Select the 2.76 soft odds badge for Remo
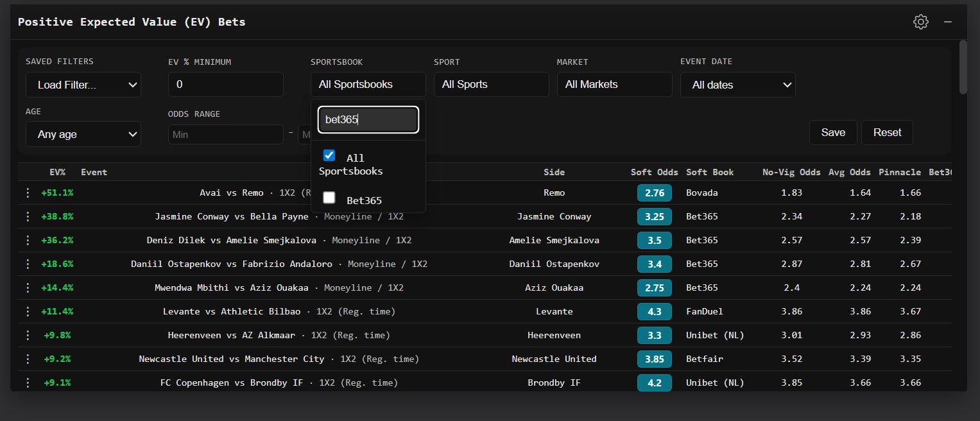980x421 pixels. [x=654, y=193]
